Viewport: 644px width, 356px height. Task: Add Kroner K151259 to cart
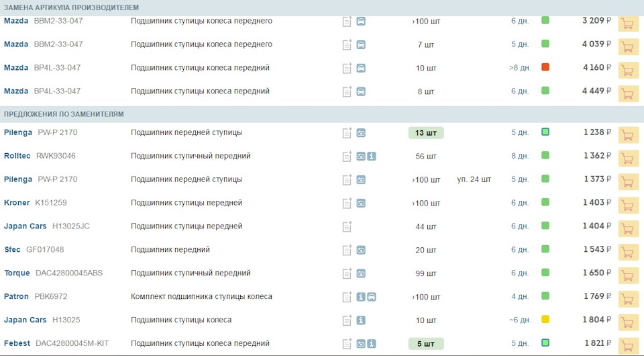(x=629, y=206)
